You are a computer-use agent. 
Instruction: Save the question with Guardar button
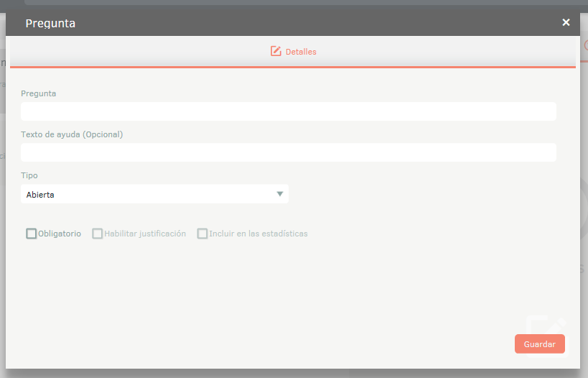point(540,344)
